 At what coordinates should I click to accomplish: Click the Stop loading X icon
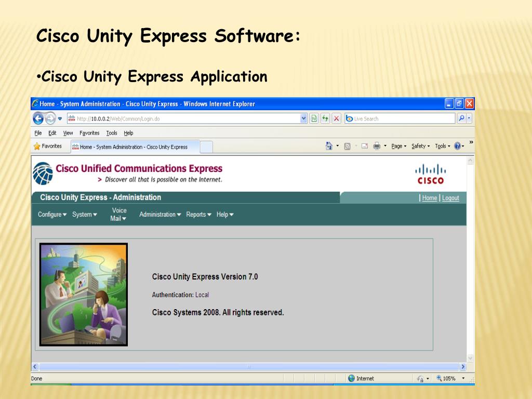tap(336, 118)
